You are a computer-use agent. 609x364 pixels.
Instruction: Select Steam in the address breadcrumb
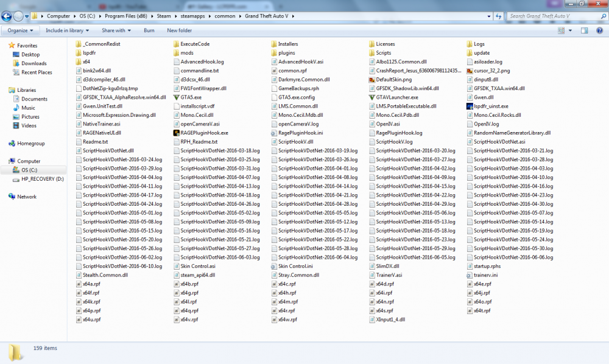point(163,16)
